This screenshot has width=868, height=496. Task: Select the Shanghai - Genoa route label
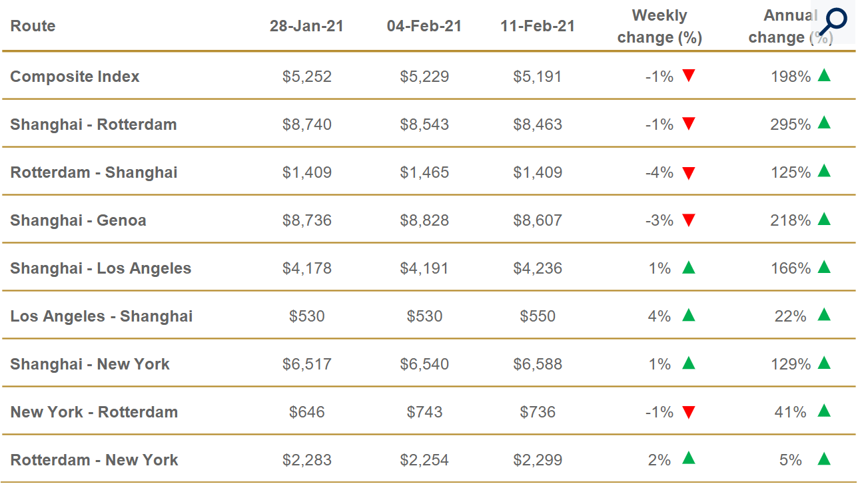pos(78,220)
